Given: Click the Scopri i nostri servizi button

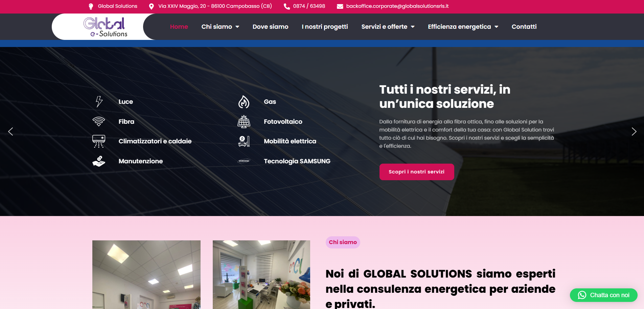Looking at the screenshot, I should [417, 172].
